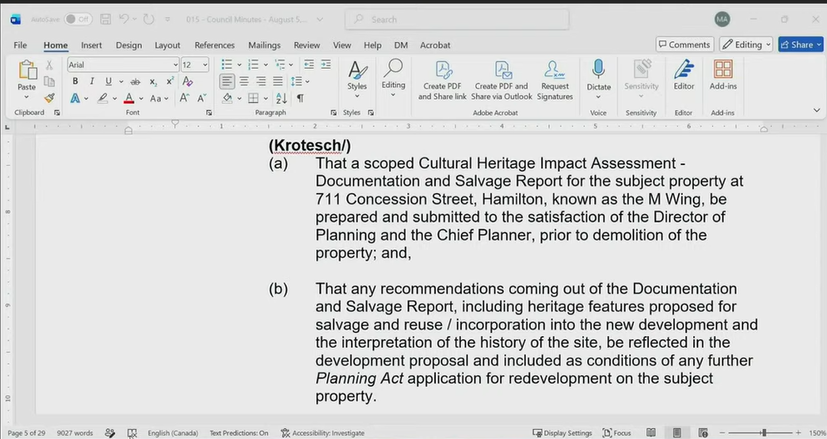827x439 pixels.
Task: Toggle Underline formatting
Action: (x=108, y=81)
